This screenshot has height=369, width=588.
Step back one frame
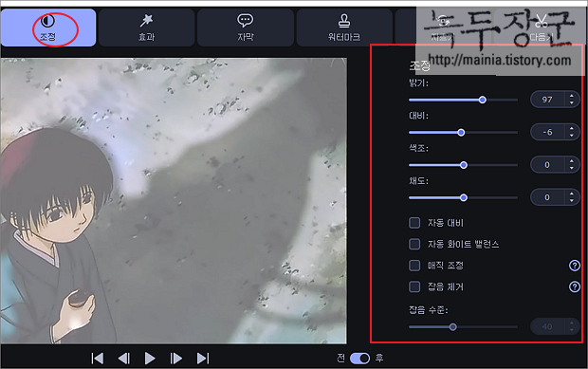123,359
